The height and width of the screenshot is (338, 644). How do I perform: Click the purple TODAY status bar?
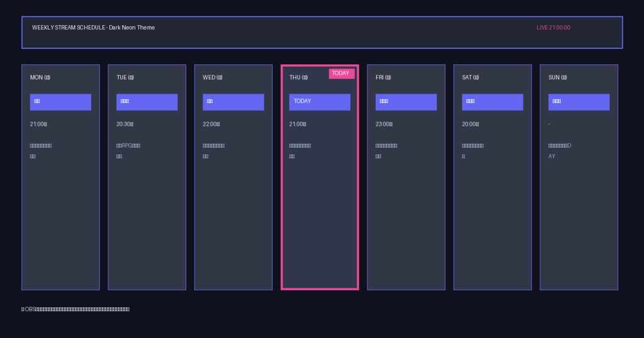coord(319,102)
